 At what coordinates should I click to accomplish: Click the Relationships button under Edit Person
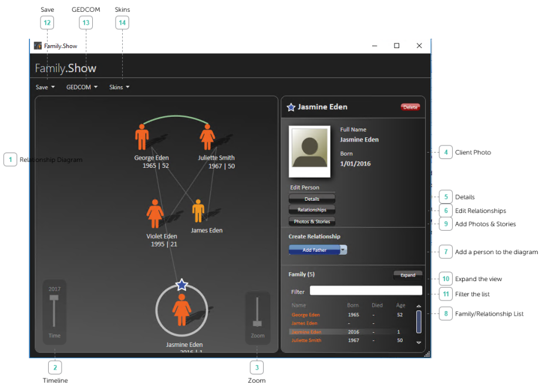click(x=312, y=209)
